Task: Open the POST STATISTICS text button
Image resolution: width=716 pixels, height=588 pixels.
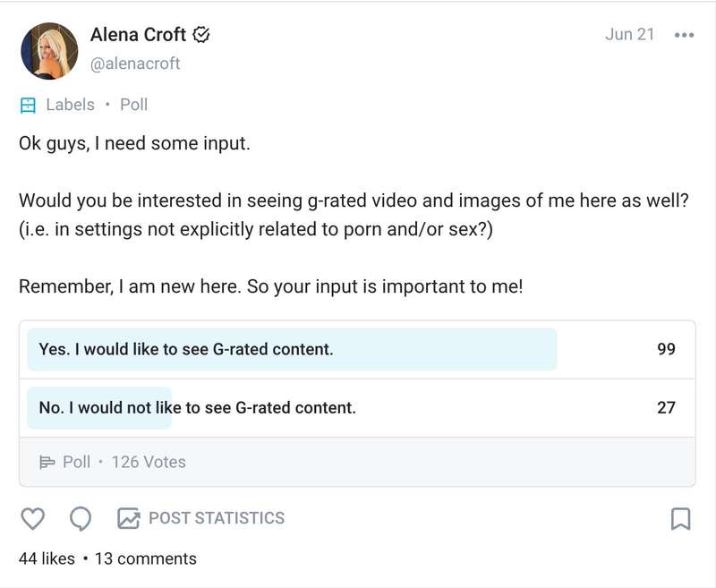Action: point(217,518)
